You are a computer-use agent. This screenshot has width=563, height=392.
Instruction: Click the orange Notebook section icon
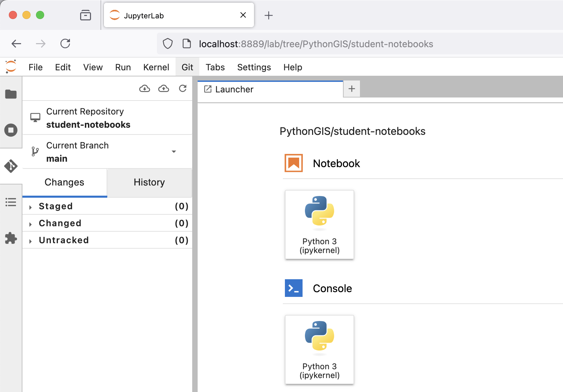(294, 163)
